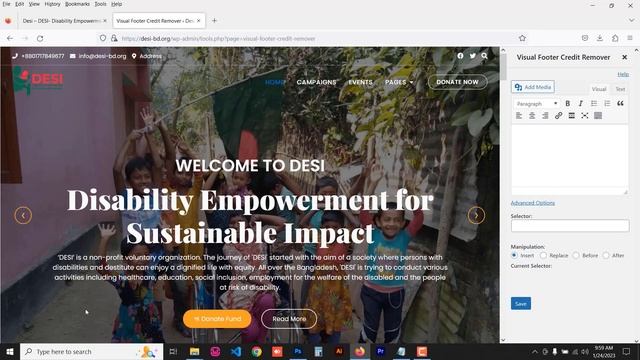Toggle italic formatting in the editor
The height and width of the screenshot is (360, 640).
580,104
